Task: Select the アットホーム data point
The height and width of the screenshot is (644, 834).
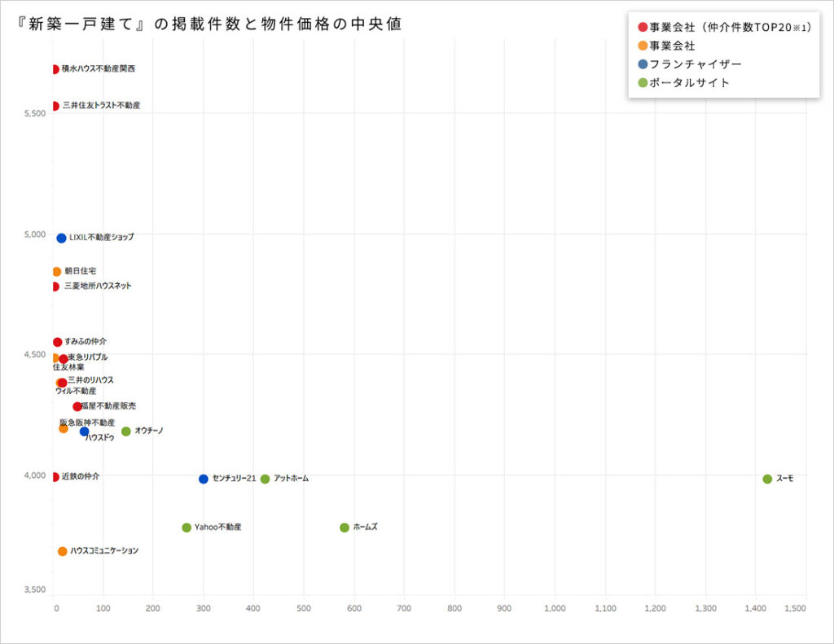Action: [265, 479]
